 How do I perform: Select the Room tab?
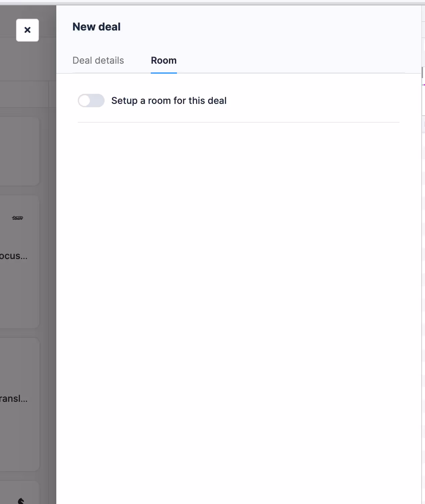[164, 60]
